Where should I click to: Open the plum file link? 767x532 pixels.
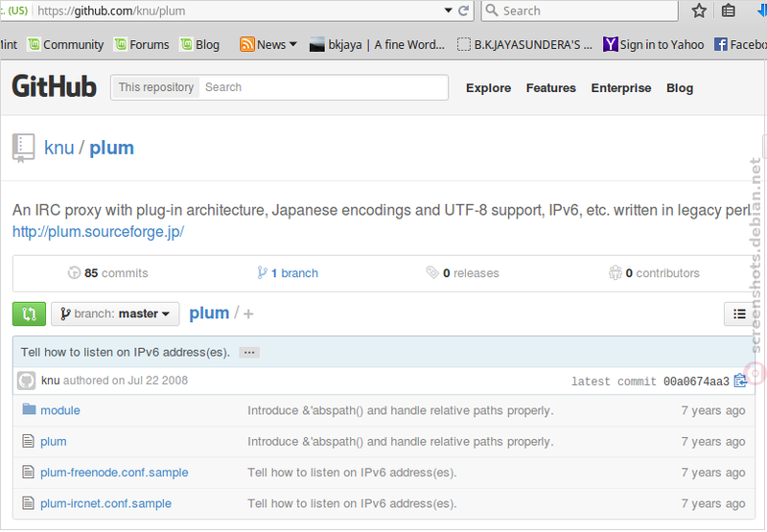point(54,442)
